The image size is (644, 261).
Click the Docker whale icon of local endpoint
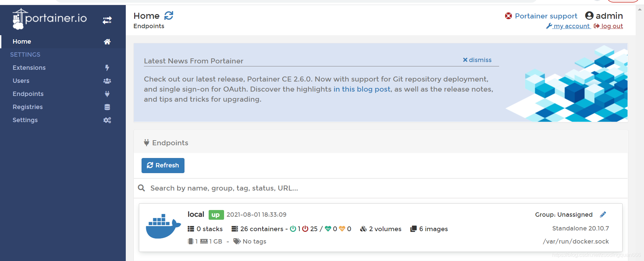point(163,226)
